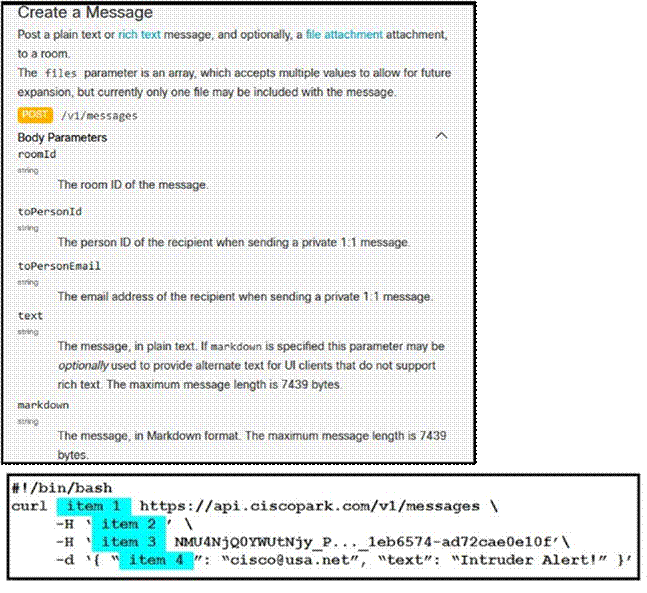Open the file attachment link
Image resolution: width=647 pixels, height=593 pixels.
[344, 35]
